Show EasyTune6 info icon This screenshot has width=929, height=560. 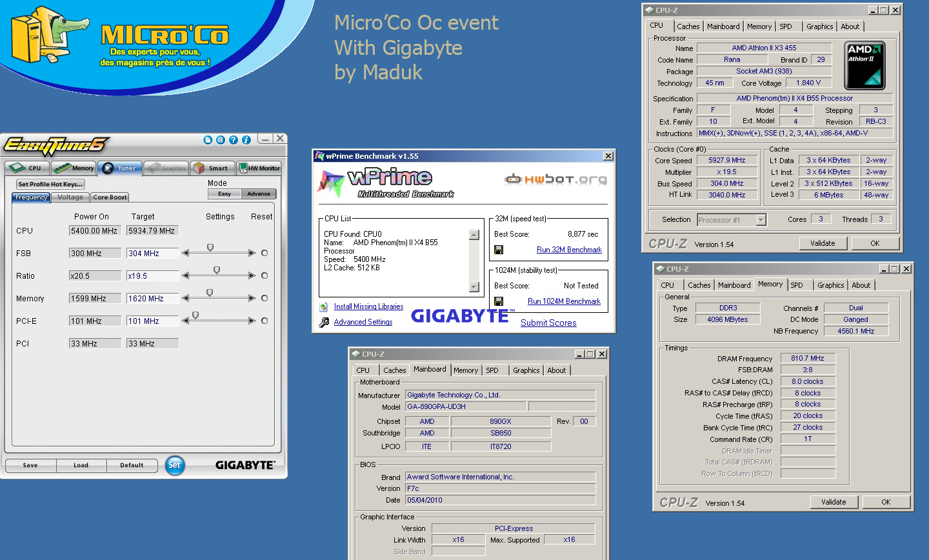pyautogui.click(x=246, y=139)
